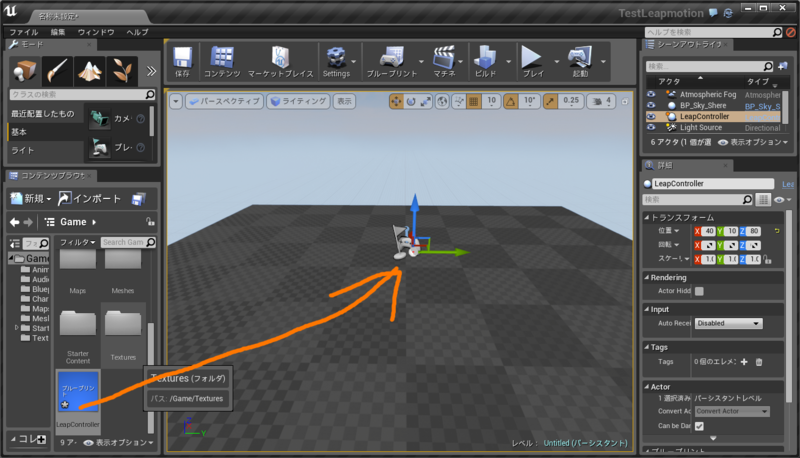The height and width of the screenshot is (458, 800).
Task: Save all content with disk icon
Action: tap(139, 199)
